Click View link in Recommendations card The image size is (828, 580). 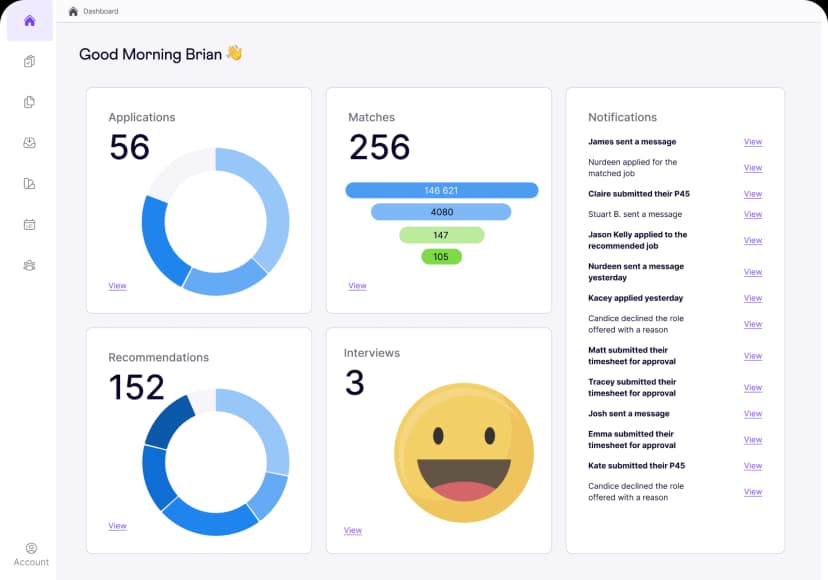click(x=117, y=526)
